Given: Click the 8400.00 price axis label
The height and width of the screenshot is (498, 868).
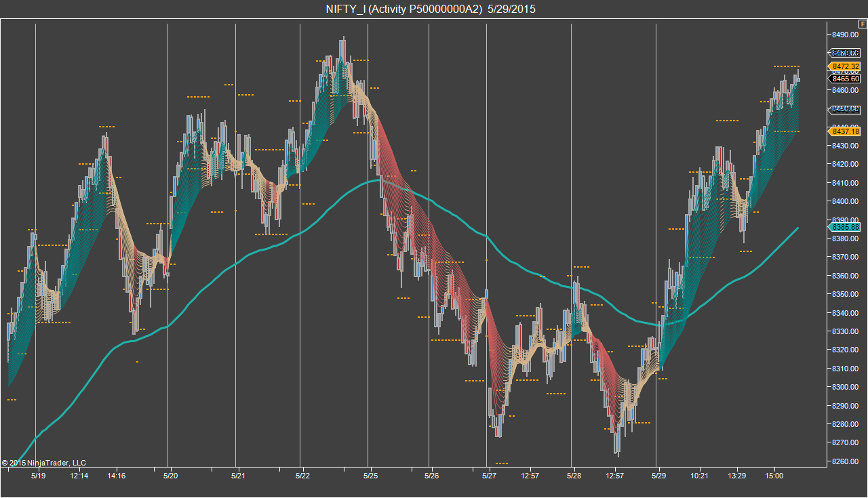Looking at the screenshot, I should click(x=846, y=201).
